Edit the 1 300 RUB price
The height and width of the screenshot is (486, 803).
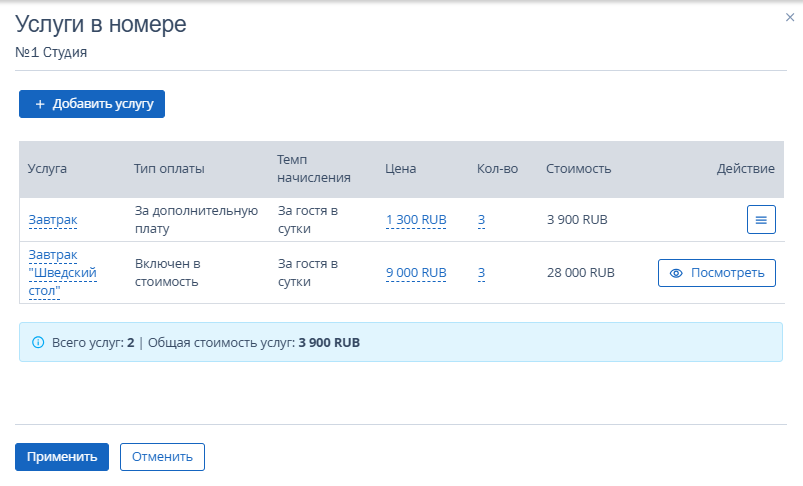click(x=416, y=220)
